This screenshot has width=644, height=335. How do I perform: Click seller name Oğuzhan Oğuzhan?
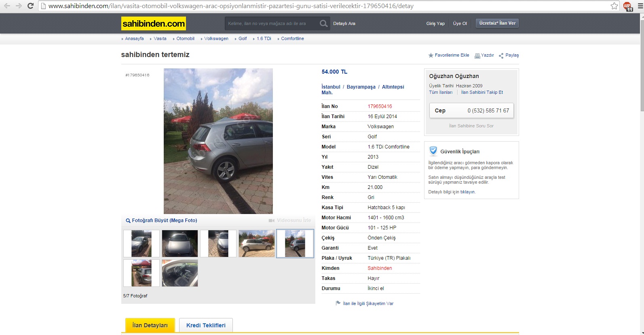454,76
